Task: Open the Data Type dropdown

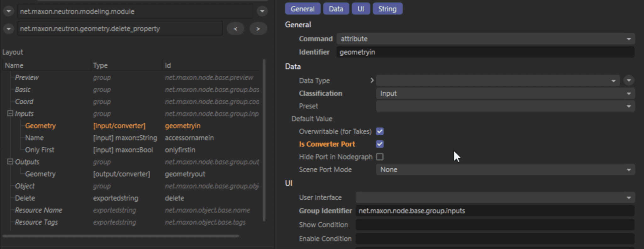Action: pyautogui.click(x=498, y=80)
